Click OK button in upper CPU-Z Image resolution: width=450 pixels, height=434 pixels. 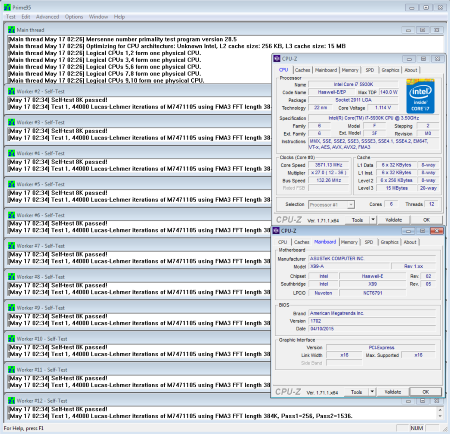(x=426, y=220)
